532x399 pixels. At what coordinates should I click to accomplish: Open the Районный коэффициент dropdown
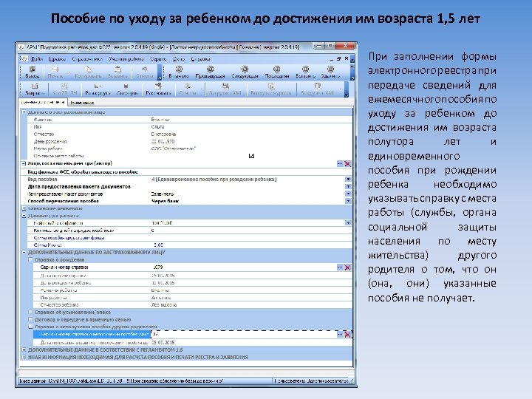pos(349,223)
